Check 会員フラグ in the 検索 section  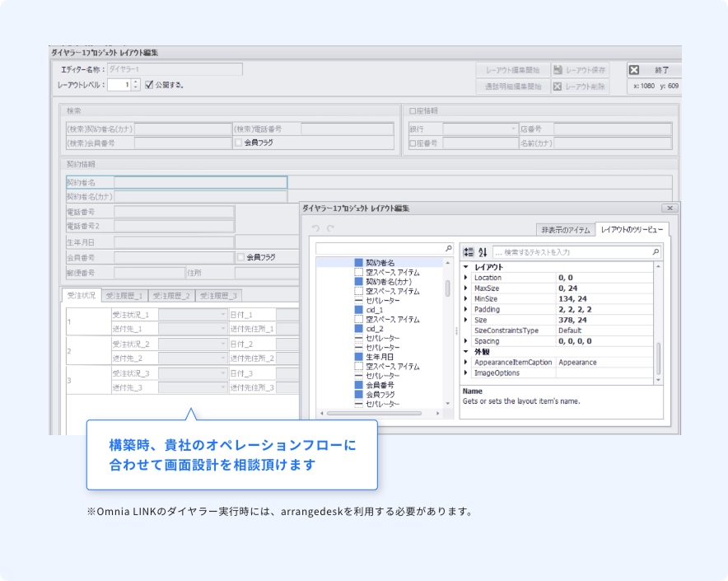[239, 143]
